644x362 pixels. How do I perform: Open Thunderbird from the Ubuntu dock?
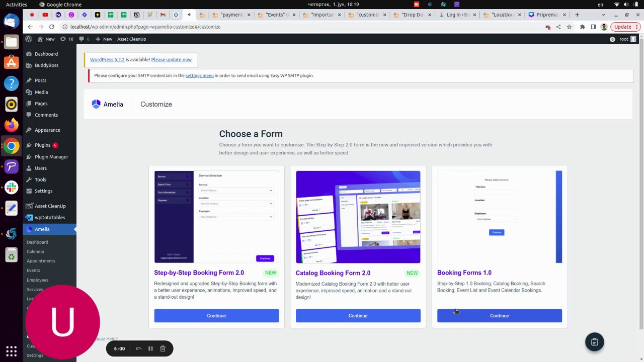tap(11, 22)
